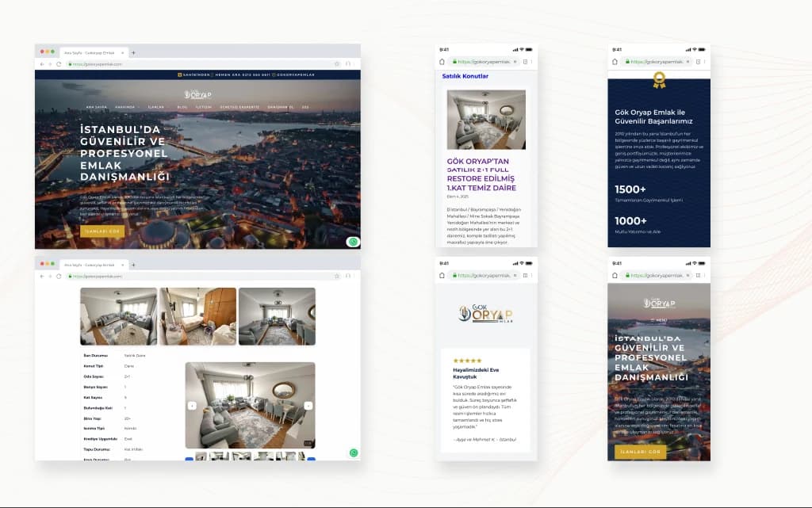Clear the URL on the Satılık Konutlar phone
812x508 pixels.
[515, 62]
